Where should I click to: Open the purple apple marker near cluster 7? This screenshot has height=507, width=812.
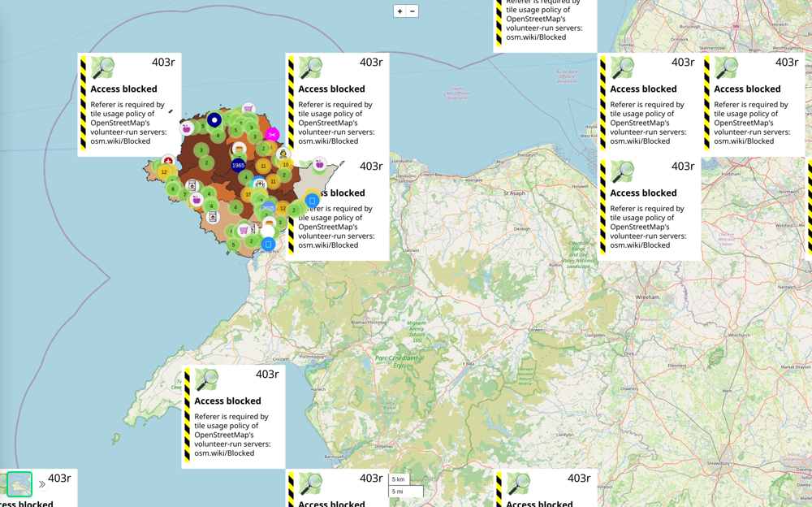[197, 200]
